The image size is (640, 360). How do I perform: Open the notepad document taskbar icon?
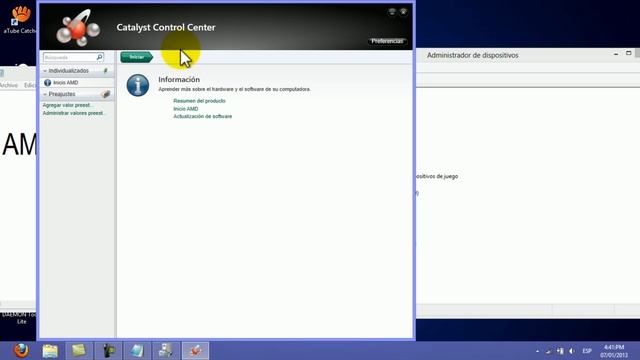click(137, 351)
